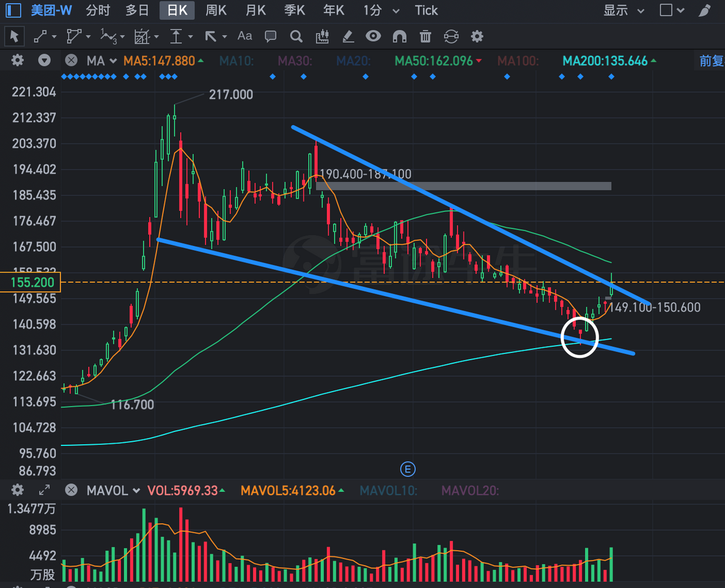Click the MA5:147.880 value label
Image resolution: width=725 pixels, height=588 pixels.
coord(159,61)
